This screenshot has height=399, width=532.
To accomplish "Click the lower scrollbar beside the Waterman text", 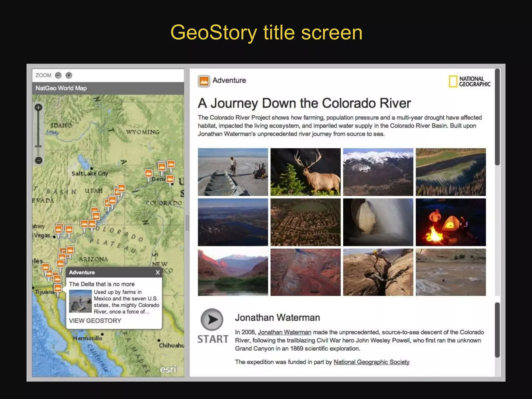I will pos(497,330).
